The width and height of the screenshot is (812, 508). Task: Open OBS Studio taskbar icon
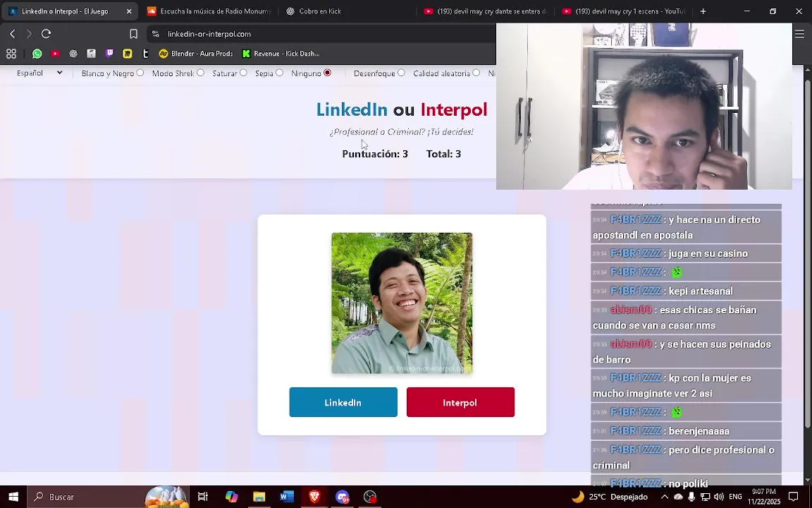pyautogui.click(x=370, y=497)
